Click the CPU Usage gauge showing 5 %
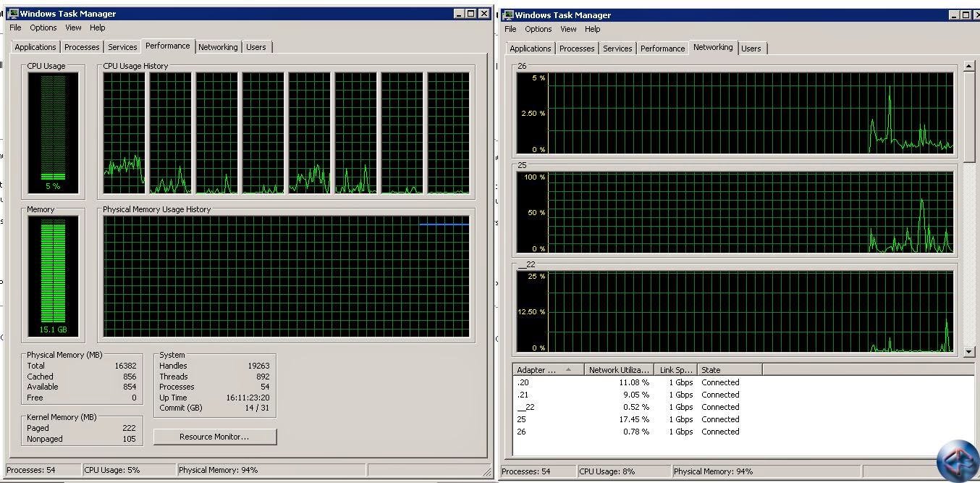980x483 pixels. 53,133
